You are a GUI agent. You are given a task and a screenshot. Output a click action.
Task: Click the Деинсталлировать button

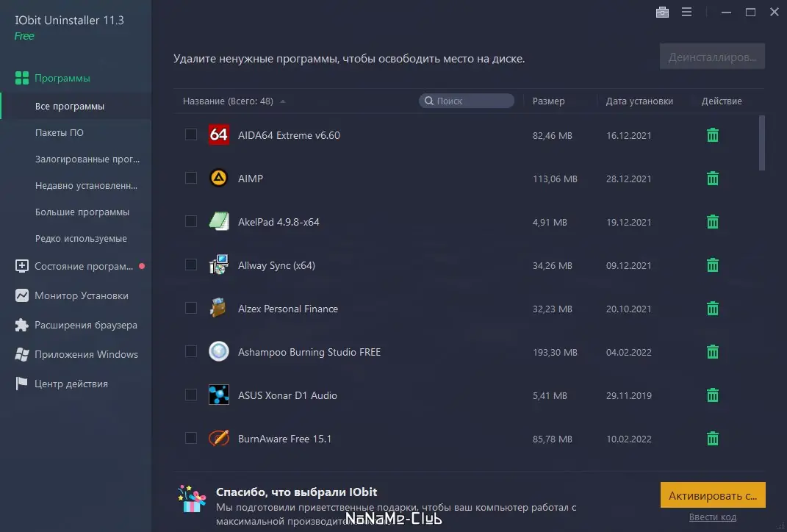712,57
